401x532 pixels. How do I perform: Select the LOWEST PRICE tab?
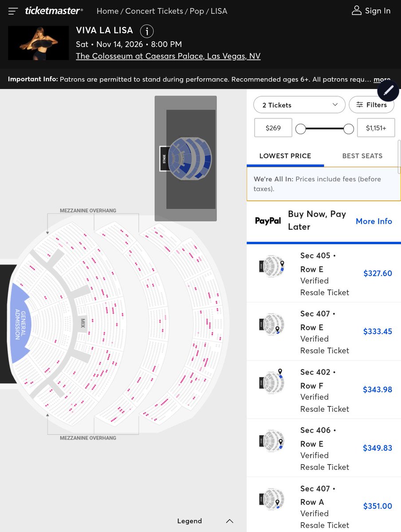[x=285, y=156]
